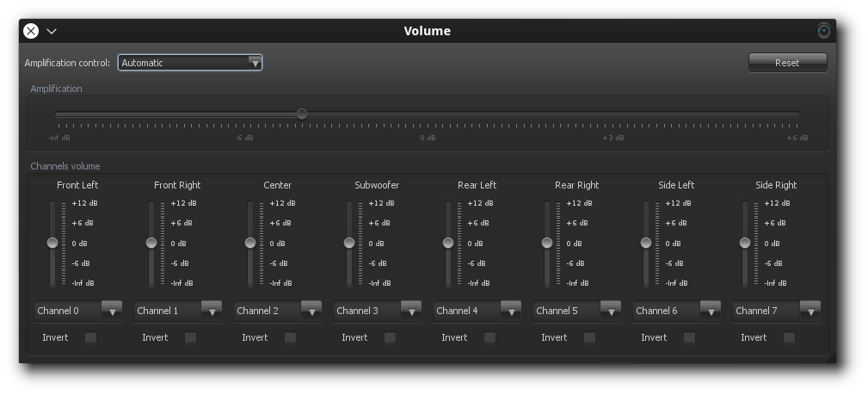Open the Amplification control dropdown
The image size is (868, 395).
click(x=190, y=63)
